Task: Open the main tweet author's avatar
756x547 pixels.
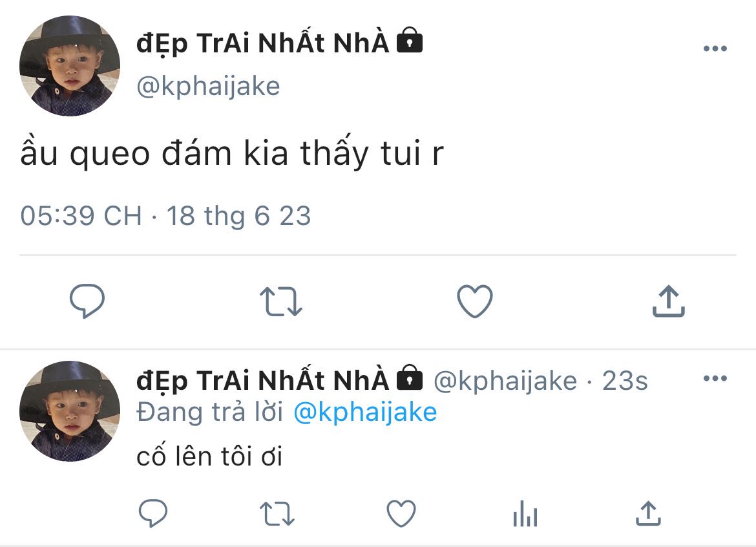Action: point(70,66)
